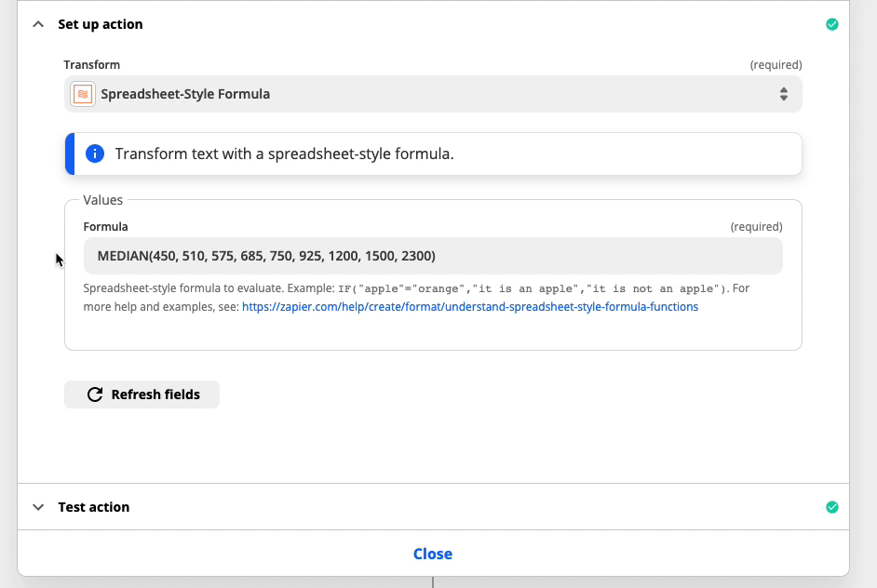Image resolution: width=877 pixels, height=588 pixels.
Task: Click the Test action green checkmark
Action: (x=831, y=507)
